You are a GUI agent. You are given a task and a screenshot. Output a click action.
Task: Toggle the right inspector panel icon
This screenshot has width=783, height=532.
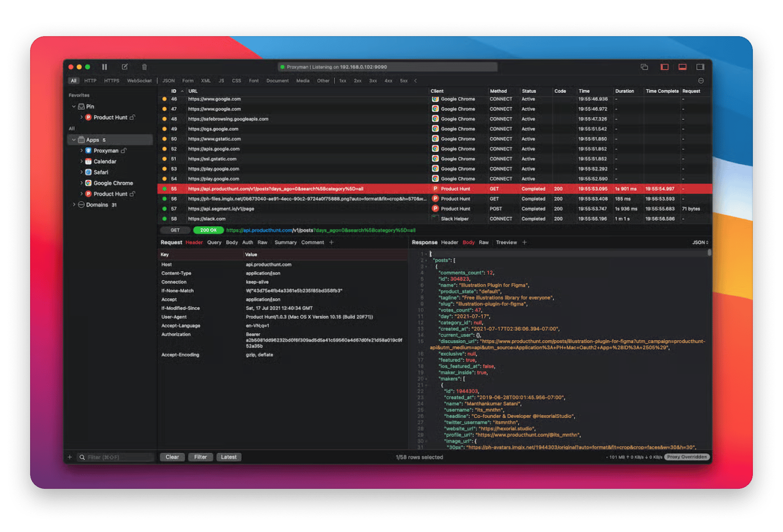pyautogui.click(x=700, y=67)
